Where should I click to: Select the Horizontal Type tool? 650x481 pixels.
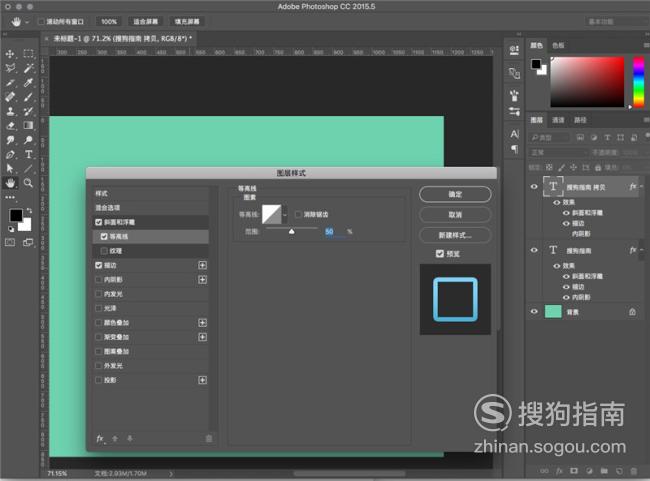pyautogui.click(x=28, y=155)
